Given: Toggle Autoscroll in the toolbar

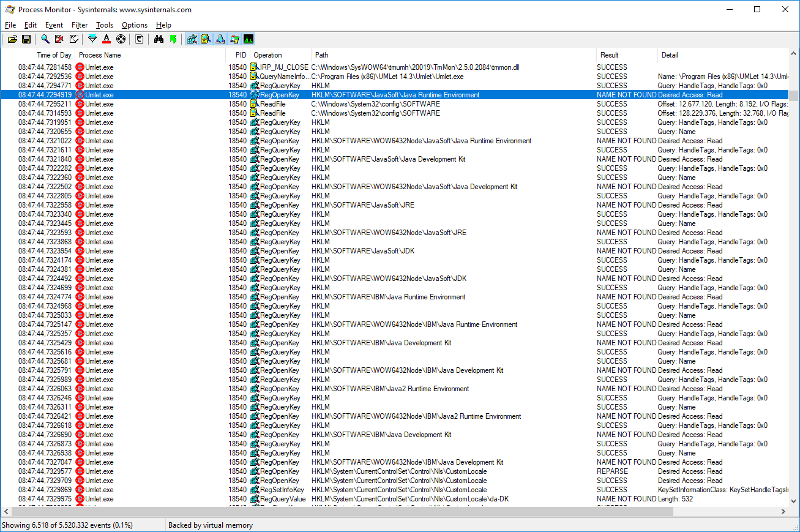Looking at the screenshot, I should pos(59,39).
